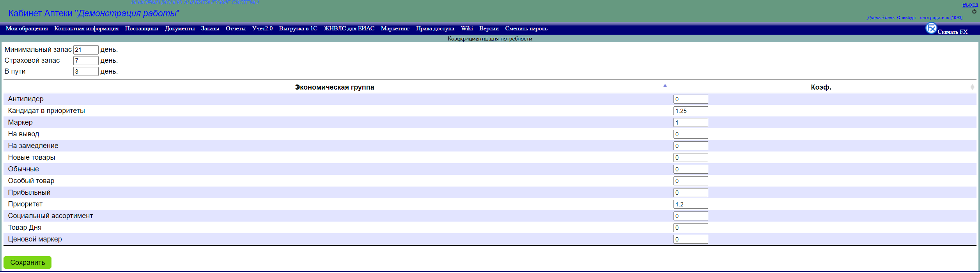980x273 pixels.
Task: Edit the В пути days field
Action: pos(86,72)
